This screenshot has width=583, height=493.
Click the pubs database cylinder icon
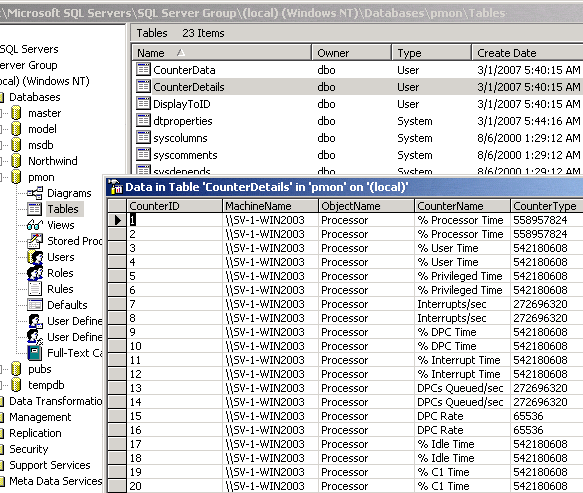point(16,369)
